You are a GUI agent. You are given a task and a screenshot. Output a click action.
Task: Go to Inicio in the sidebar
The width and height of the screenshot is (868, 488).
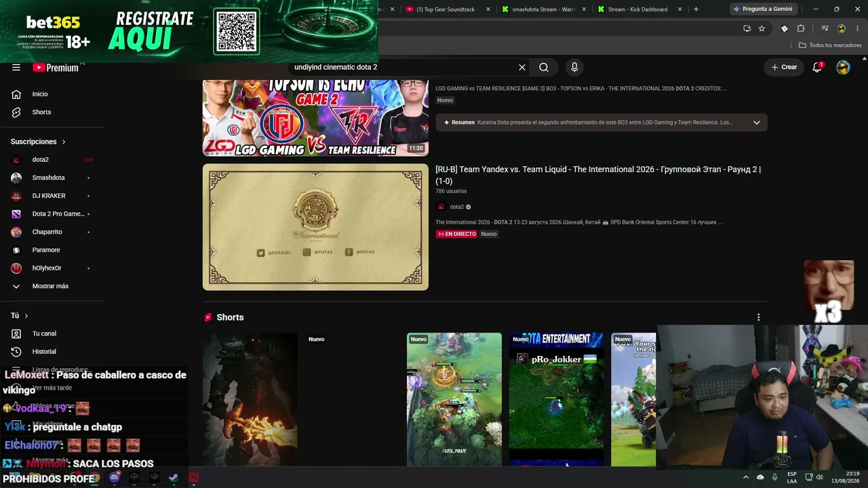click(52, 94)
